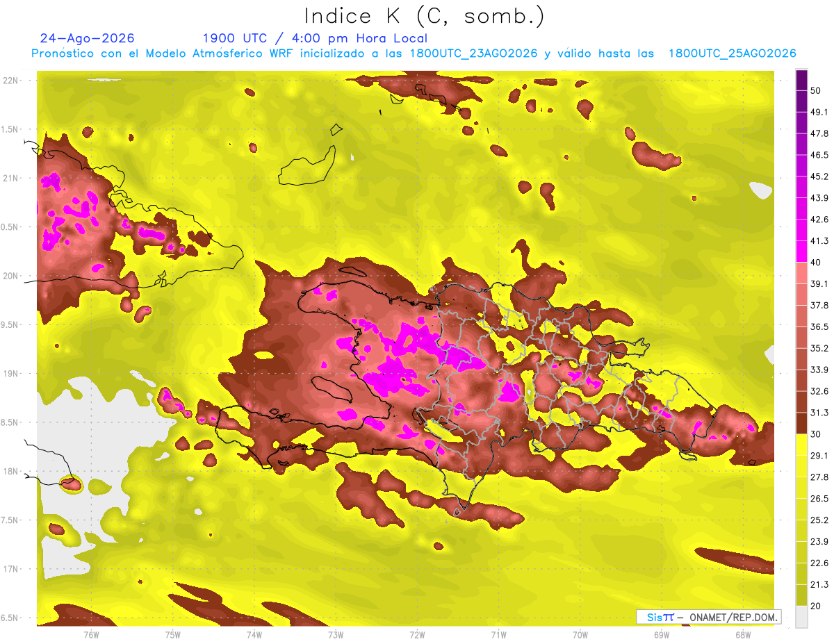834x644 pixels.
Task: Click the 'Indice K (C, somb.)' map title
Action: point(425,16)
